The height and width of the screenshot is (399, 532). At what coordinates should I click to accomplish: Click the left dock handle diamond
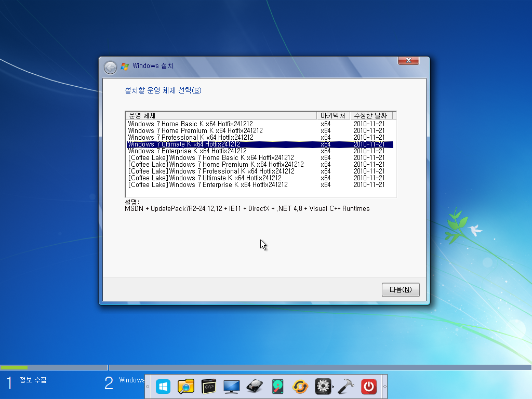coord(148,387)
